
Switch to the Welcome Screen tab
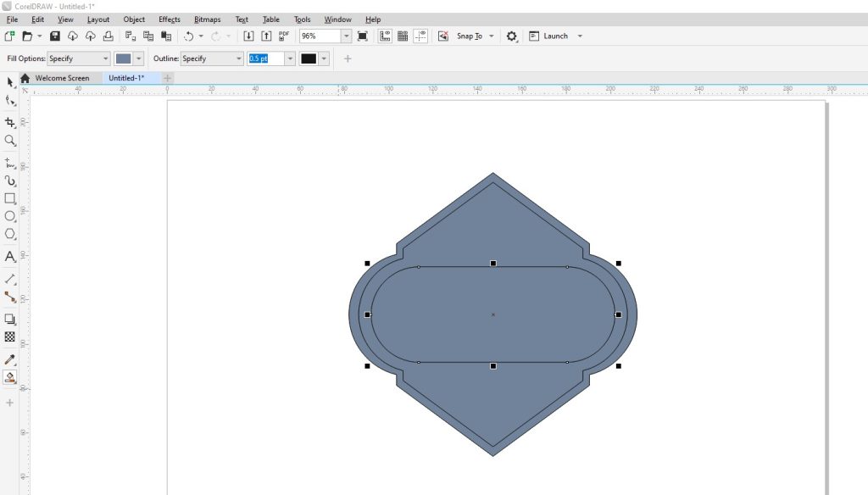pyautogui.click(x=61, y=78)
